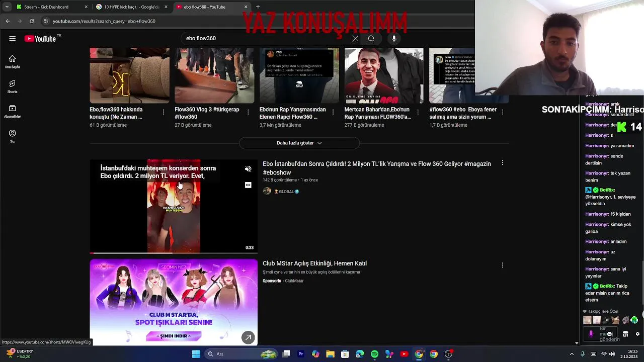
Task: Open chat settings gear
Action: (x=637, y=334)
